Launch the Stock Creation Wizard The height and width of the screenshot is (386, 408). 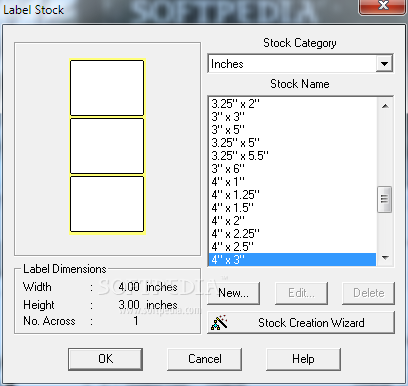pos(301,322)
